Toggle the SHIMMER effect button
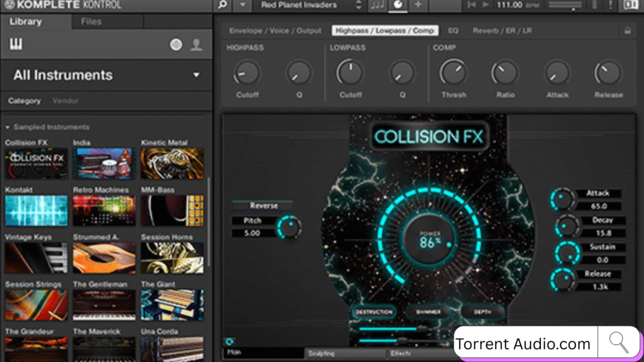Image resolution: width=644 pixels, height=362 pixels. point(427,312)
